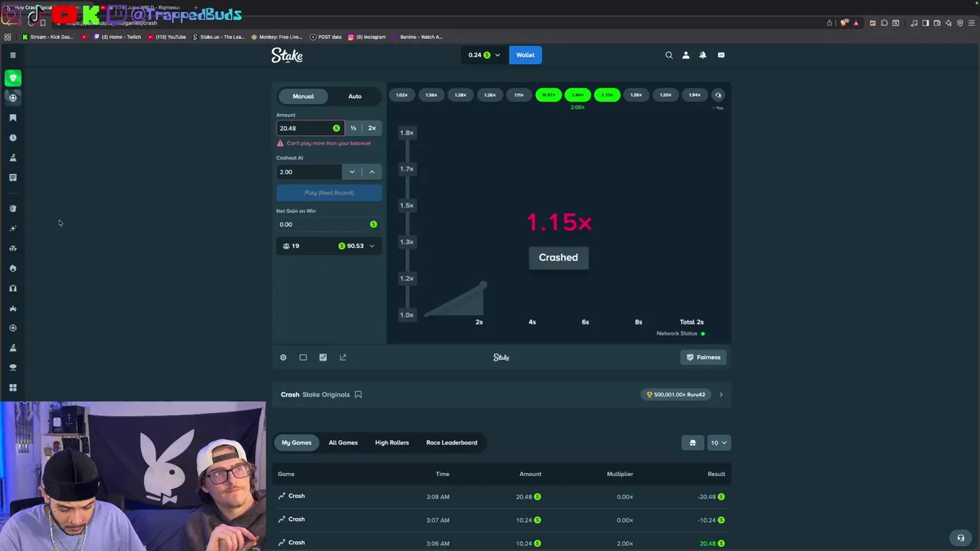Switch to Manual betting mode
Image resolution: width=980 pixels, height=551 pixels.
[303, 96]
